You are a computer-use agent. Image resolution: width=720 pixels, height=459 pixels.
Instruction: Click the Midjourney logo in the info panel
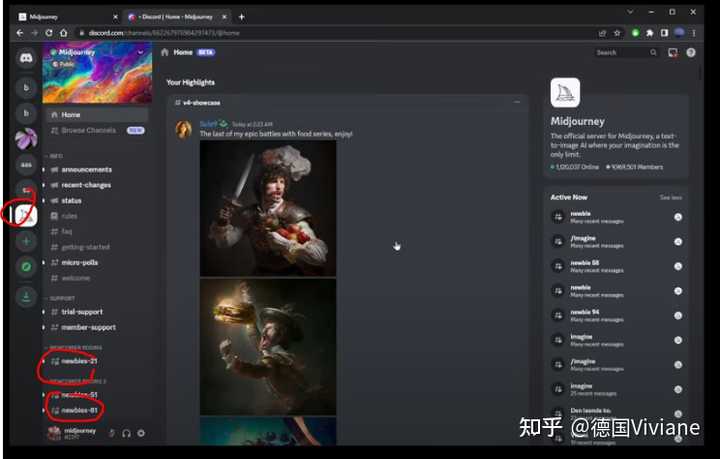point(565,92)
